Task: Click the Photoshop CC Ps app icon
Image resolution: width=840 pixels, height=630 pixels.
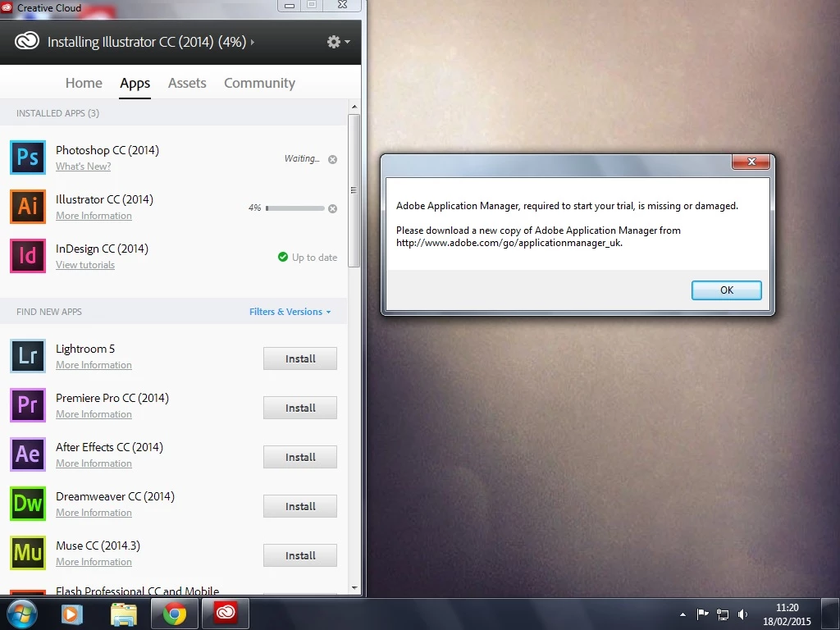Action: [28, 157]
